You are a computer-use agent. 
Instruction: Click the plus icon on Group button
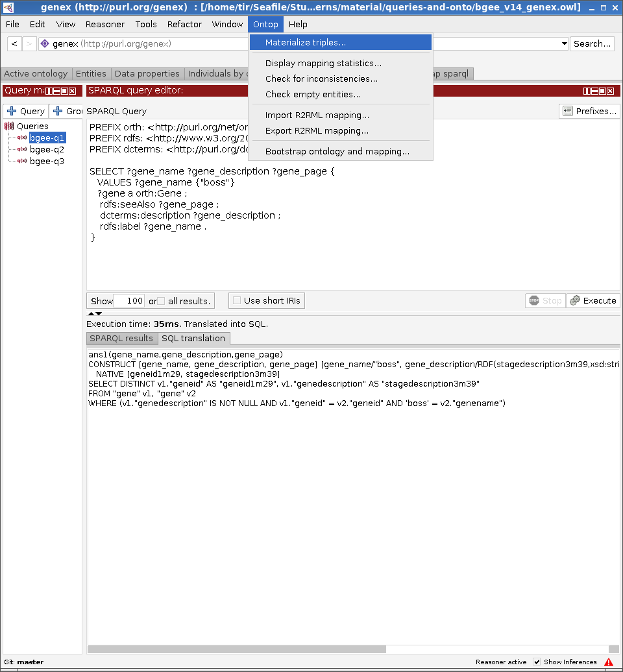pyautogui.click(x=58, y=111)
